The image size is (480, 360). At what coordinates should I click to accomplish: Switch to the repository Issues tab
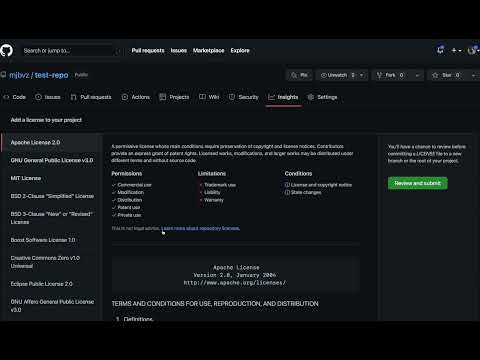pyautogui.click(x=48, y=97)
